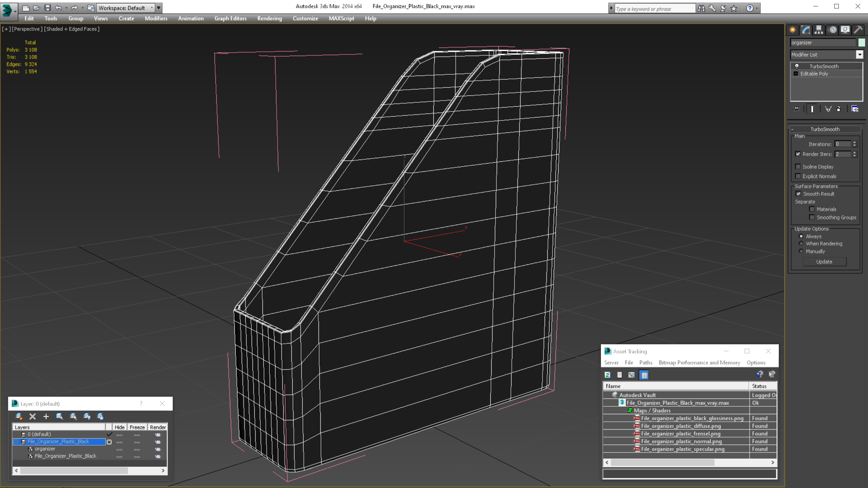This screenshot has height=488, width=868.
Task: Open the Undo history dropdown arrow
Action: tap(66, 8)
